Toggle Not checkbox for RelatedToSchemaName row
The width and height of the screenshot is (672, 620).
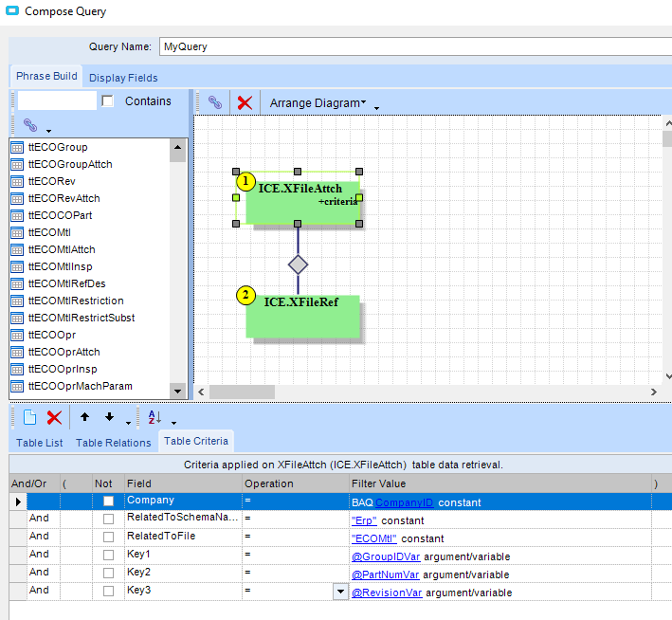pos(108,519)
